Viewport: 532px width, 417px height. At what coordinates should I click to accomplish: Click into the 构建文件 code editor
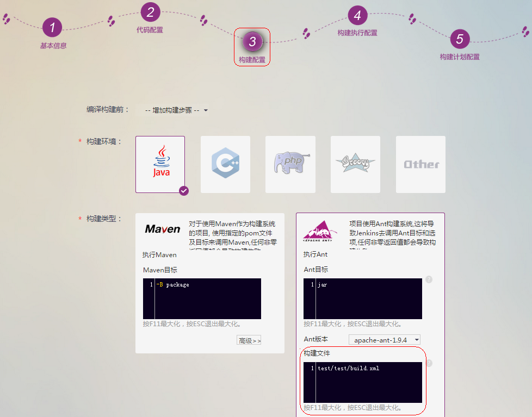coord(363,382)
